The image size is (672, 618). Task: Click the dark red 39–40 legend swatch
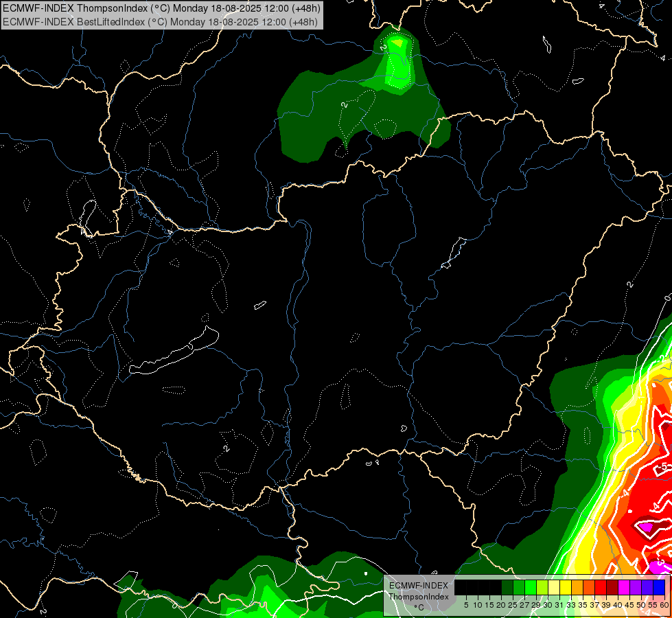(612, 587)
